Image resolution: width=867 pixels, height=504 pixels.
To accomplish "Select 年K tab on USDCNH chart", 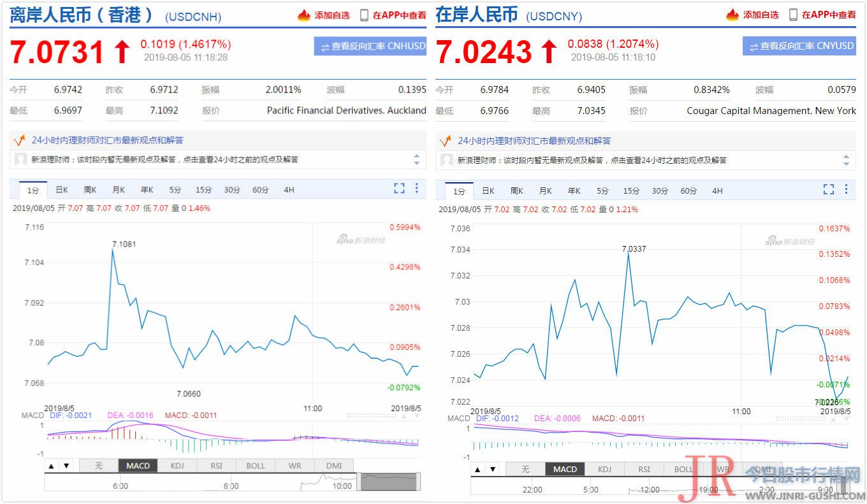I will click(x=147, y=190).
